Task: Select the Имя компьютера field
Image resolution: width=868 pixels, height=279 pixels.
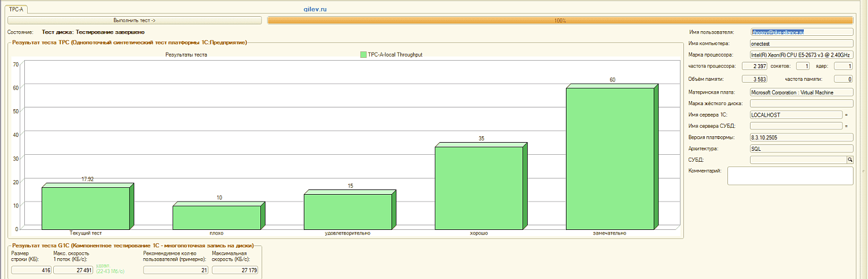Action: [x=801, y=43]
